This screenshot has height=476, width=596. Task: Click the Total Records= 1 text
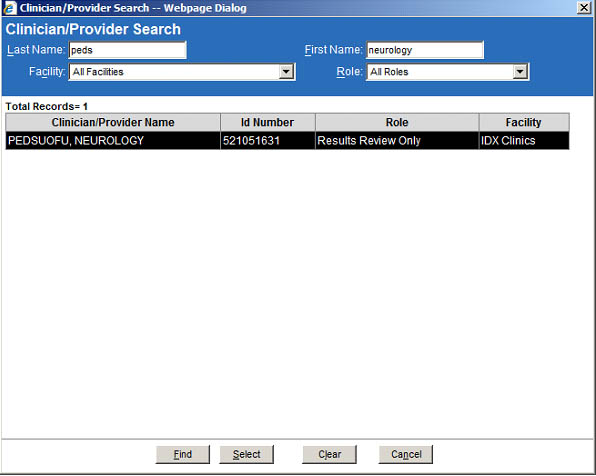point(47,106)
